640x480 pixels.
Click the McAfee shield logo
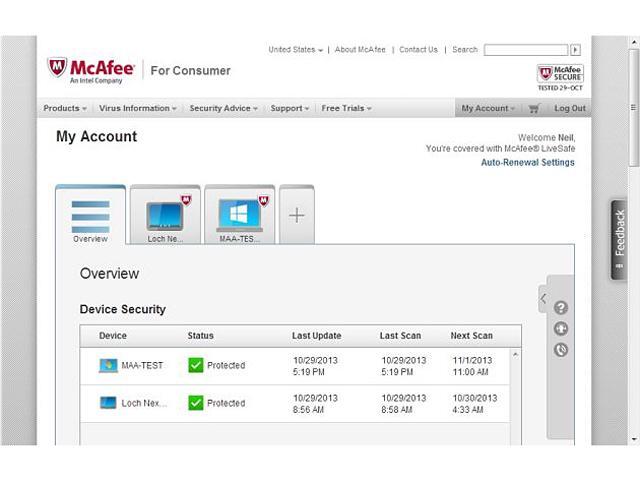pyautogui.click(x=58, y=68)
